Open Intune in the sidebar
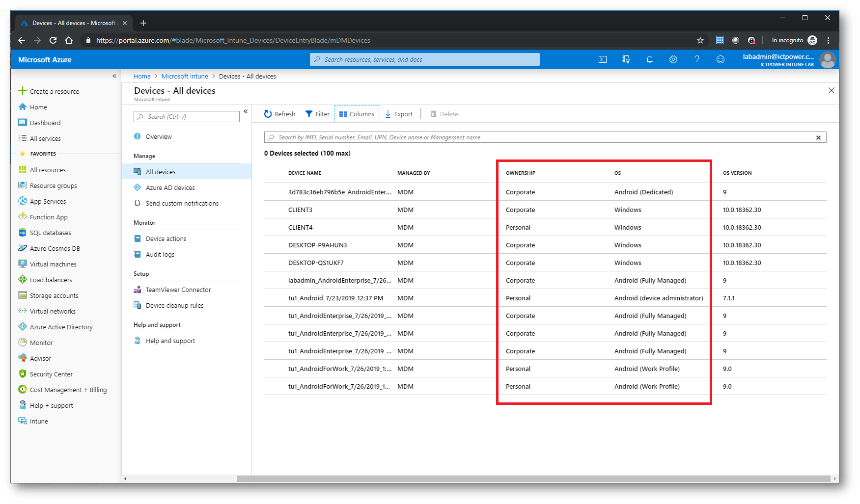Image resolution: width=860 pixels, height=504 pixels. coord(33,421)
